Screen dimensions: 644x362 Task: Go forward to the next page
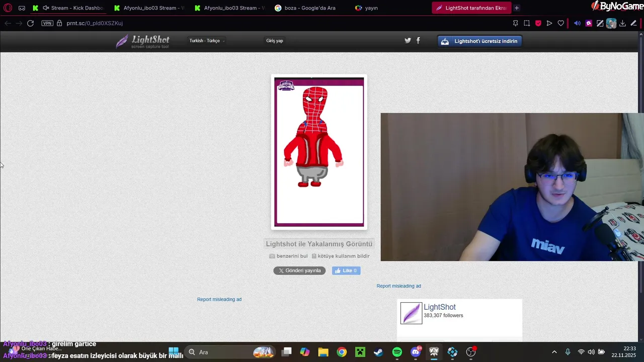coord(19,23)
